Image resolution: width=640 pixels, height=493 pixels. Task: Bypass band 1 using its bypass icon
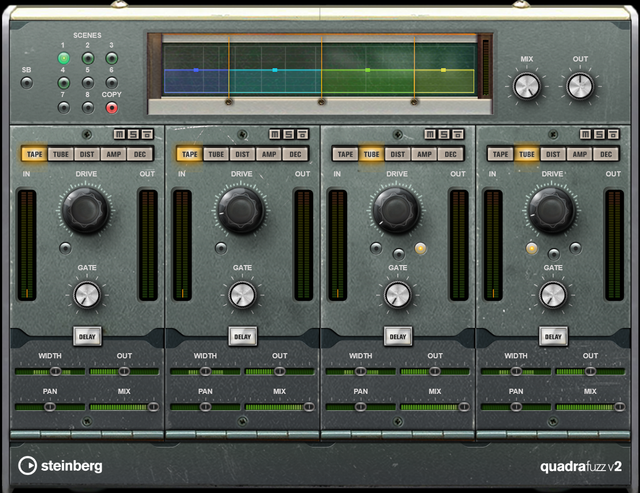pos(147,134)
